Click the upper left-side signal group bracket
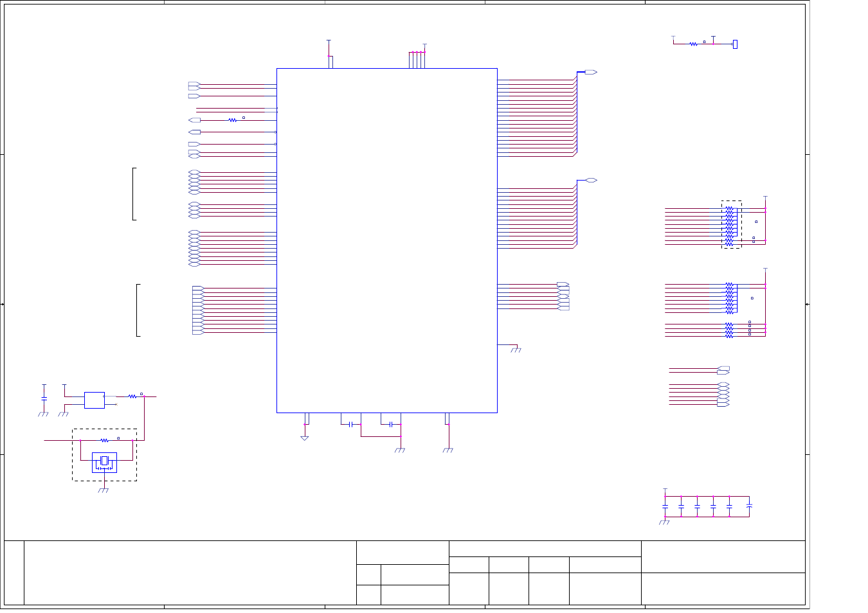 pyautogui.click(x=134, y=194)
